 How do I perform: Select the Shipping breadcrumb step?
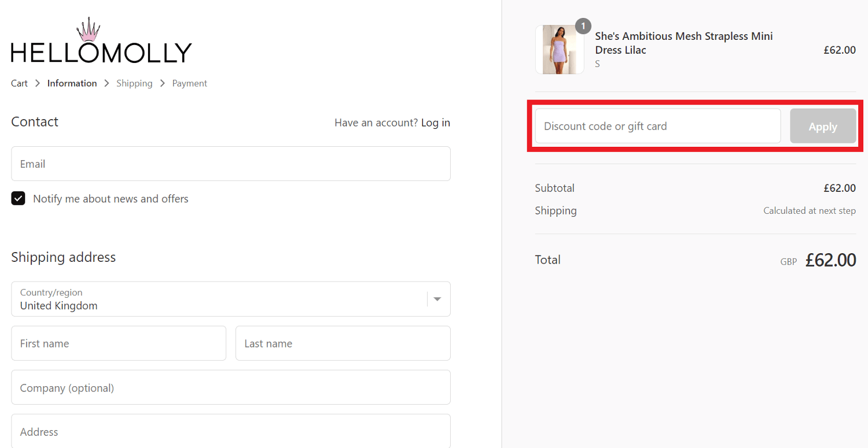pos(134,83)
